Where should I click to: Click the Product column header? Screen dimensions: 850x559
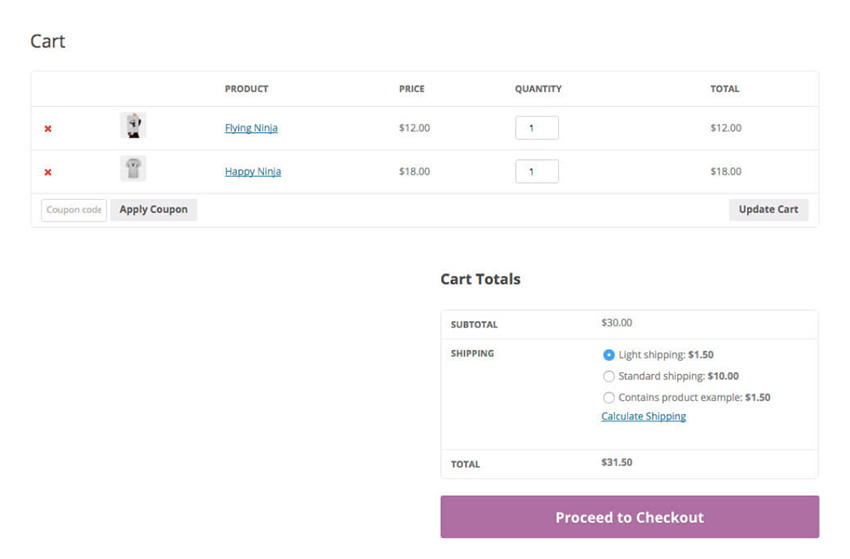tap(247, 89)
